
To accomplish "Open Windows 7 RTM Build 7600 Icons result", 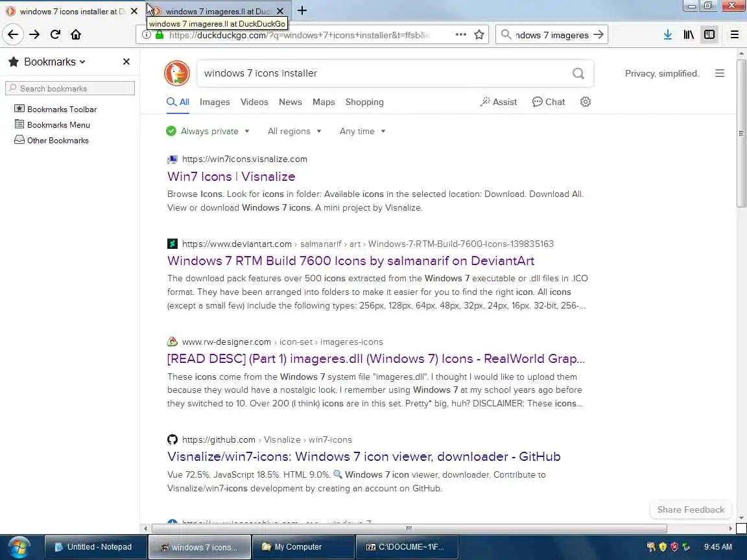I will click(351, 261).
